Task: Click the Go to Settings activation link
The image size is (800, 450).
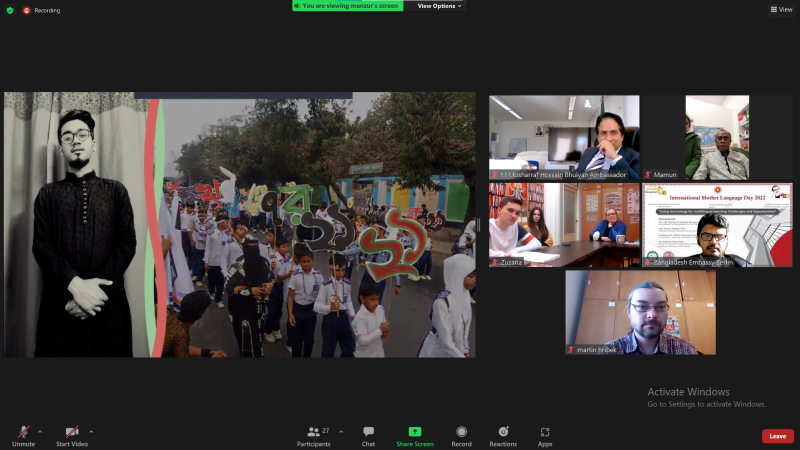Action: [706, 404]
